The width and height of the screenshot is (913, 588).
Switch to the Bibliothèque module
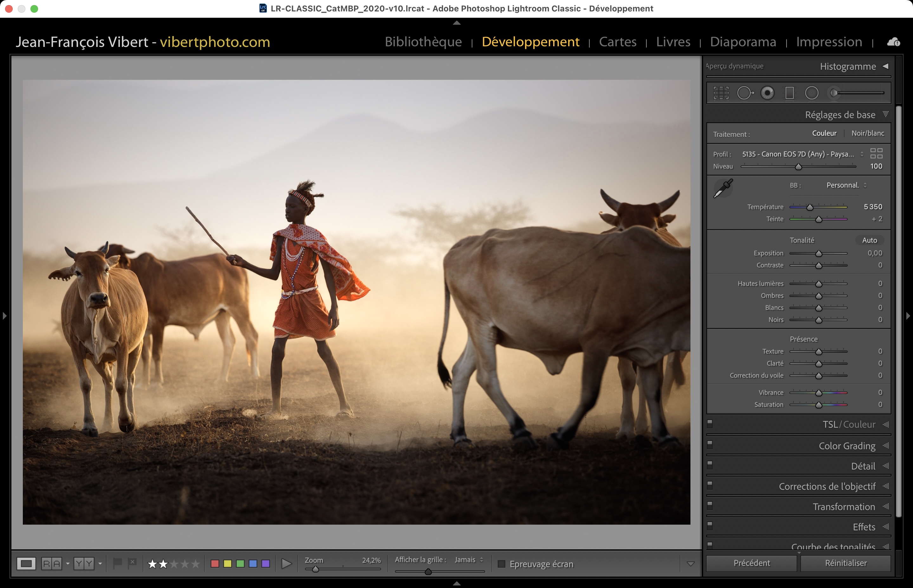coord(423,42)
